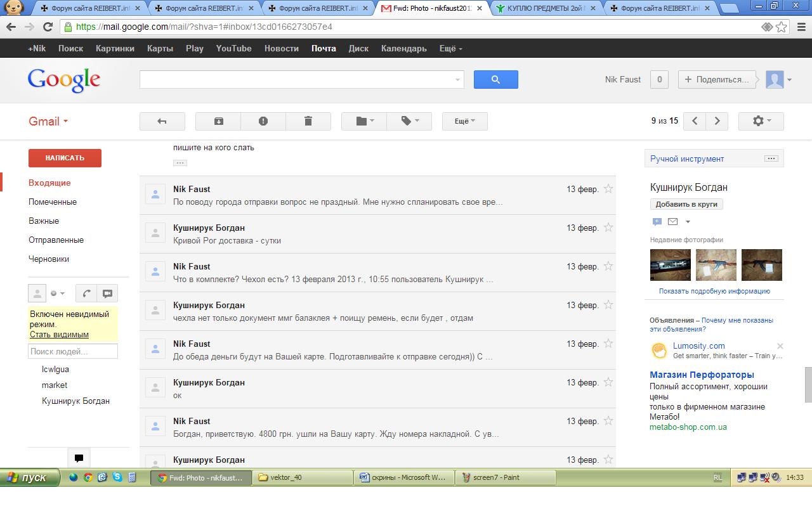Open the Черновики folder

point(49,259)
